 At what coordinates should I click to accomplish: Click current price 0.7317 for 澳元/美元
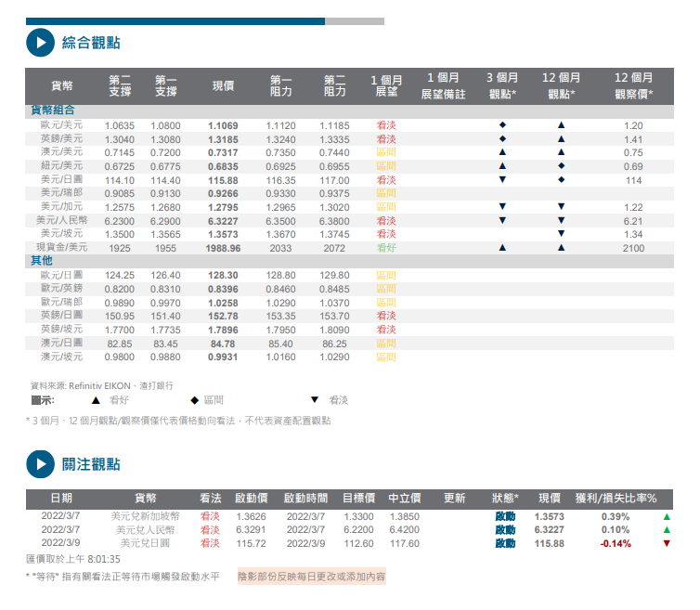point(223,152)
